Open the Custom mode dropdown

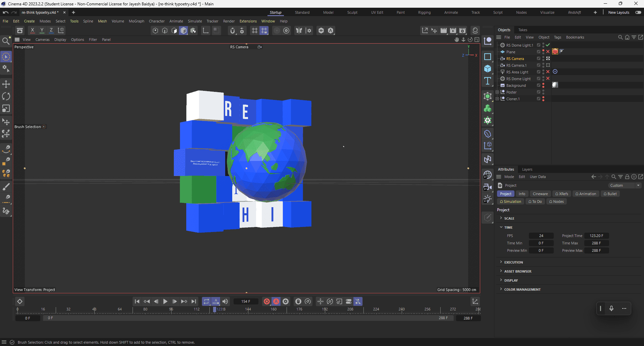(x=625, y=185)
